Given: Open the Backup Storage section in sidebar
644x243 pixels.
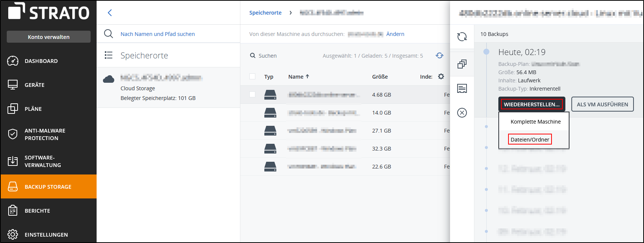Looking at the screenshot, I should click(48, 186).
